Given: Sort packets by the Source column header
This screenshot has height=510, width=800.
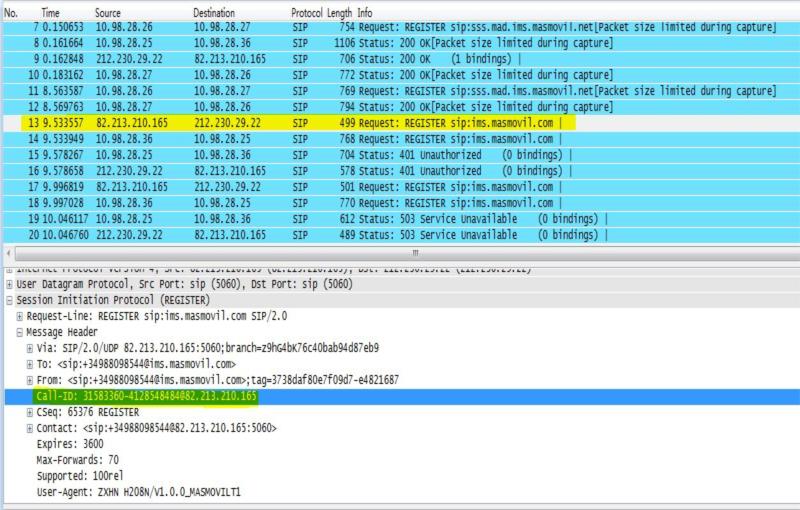Looking at the screenshot, I should (108, 11).
